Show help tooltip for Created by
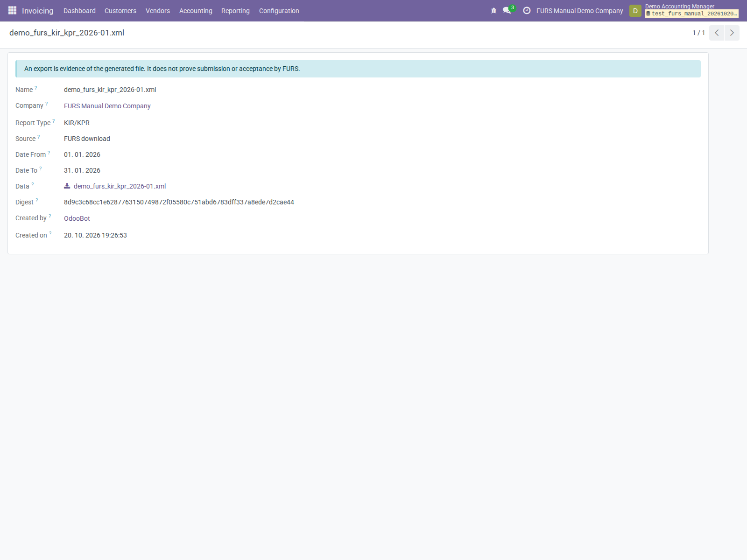The width and height of the screenshot is (747, 560). pos(50,216)
